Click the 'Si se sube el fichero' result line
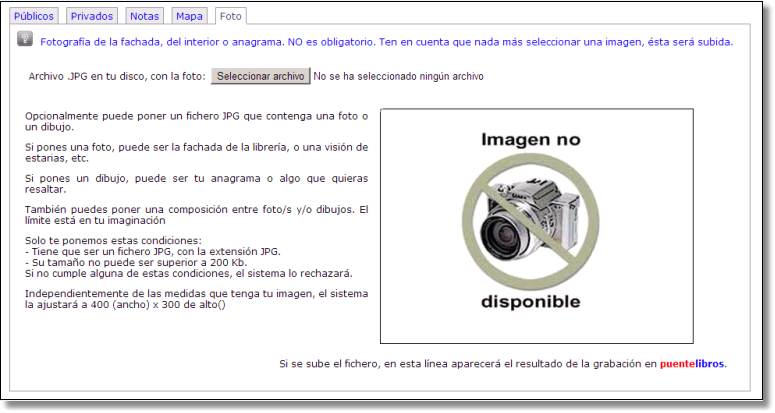Screen dimensions: 775x413 coord(503,364)
